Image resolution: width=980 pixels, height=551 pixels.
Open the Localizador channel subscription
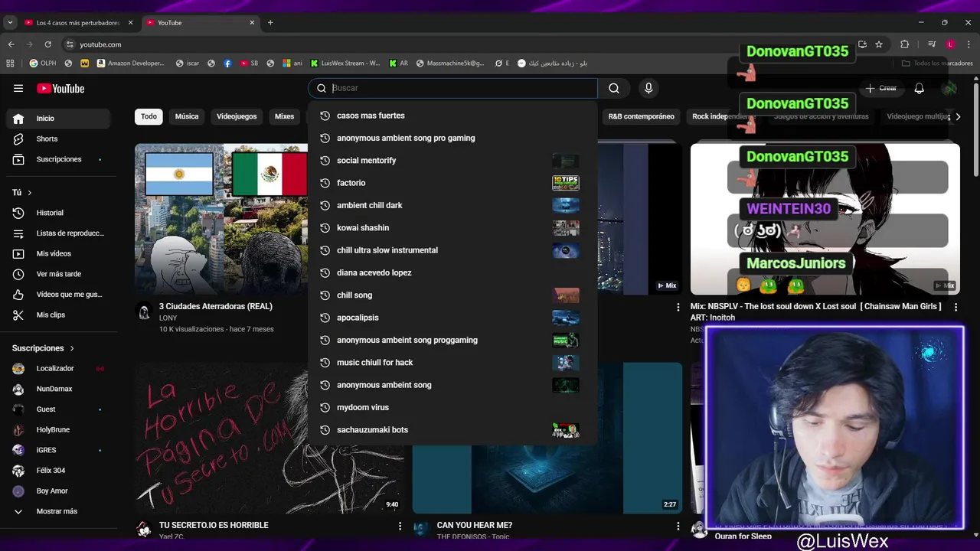pyautogui.click(x=58, y=368)
